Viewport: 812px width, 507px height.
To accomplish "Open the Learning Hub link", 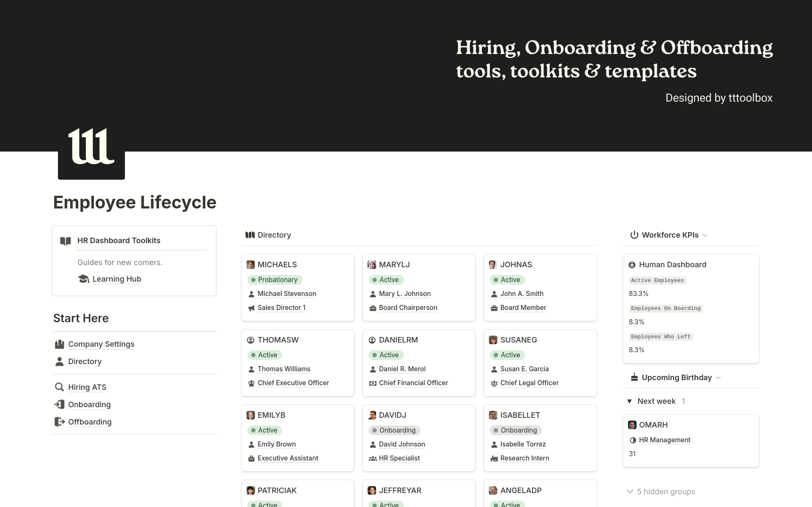I will 117,279.
